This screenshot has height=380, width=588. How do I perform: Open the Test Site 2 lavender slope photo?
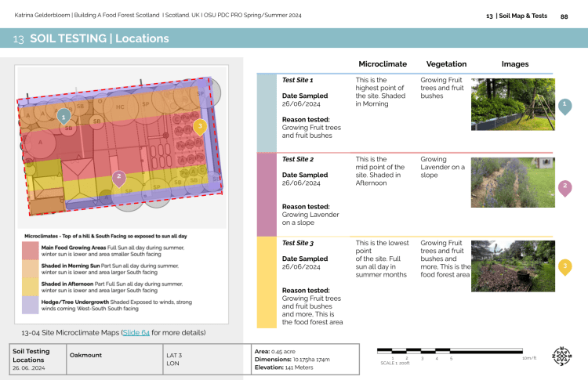[513, 183]
